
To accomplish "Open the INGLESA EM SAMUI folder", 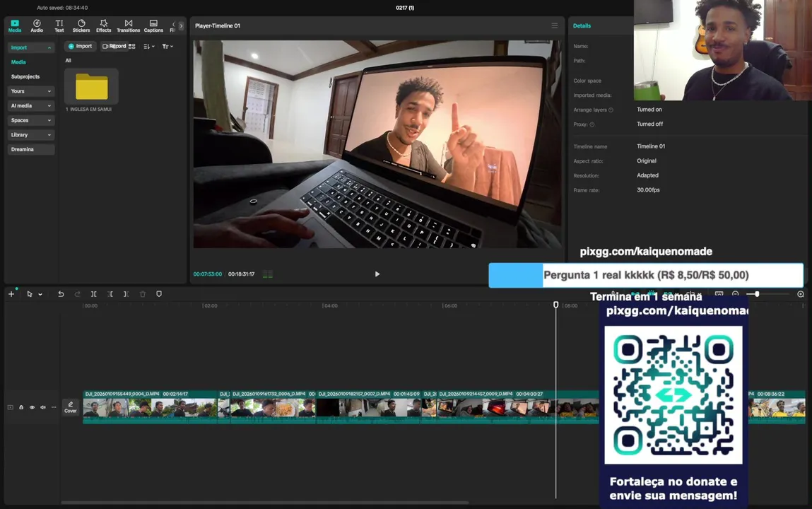I will point(92,86).
